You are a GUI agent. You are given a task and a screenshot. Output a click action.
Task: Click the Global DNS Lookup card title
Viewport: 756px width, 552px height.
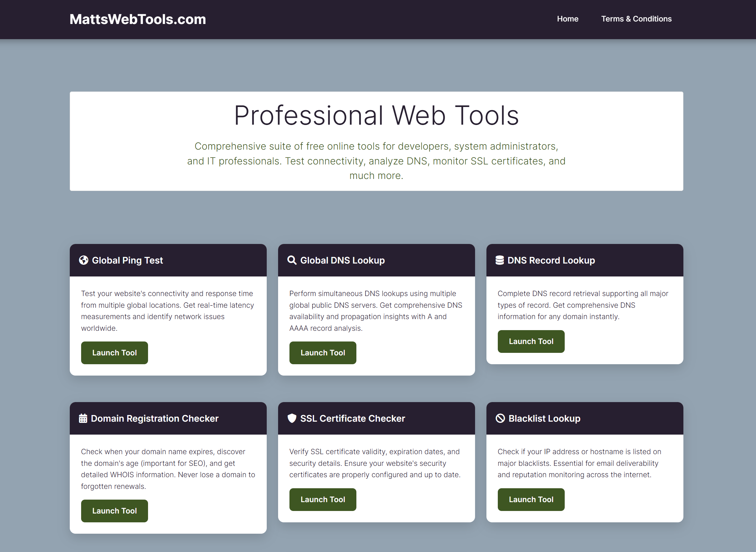pyautogui.click(x=342, y=260)
